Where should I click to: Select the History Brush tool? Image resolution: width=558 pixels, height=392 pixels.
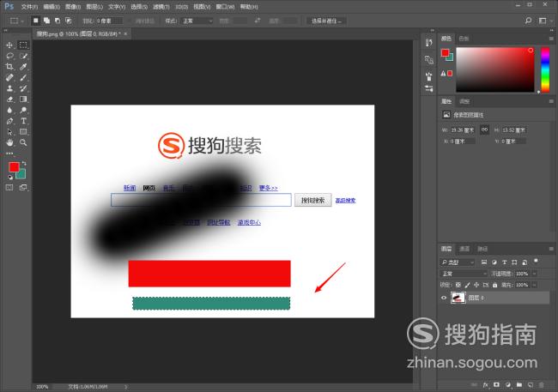pos(23,88)
